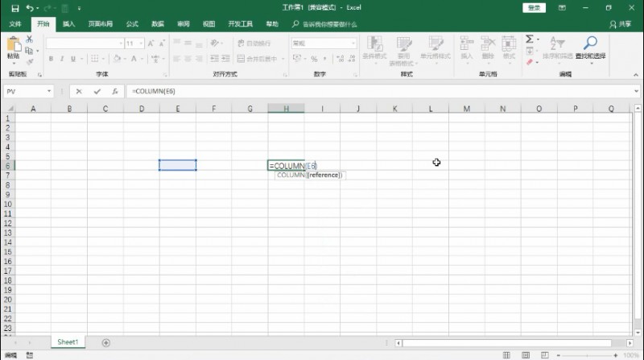
Task: Pick fill color paint bucket
Action: pos(117,59)
